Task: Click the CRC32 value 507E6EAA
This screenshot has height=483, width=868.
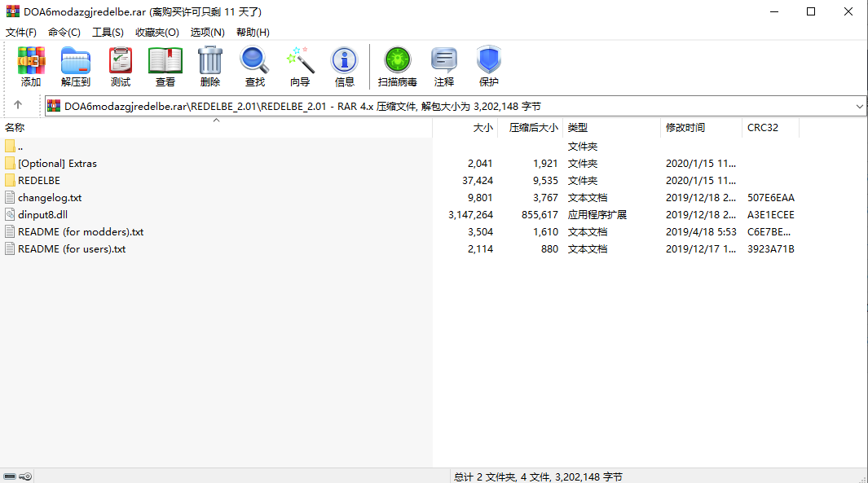Action: click(x=770, y=197)
